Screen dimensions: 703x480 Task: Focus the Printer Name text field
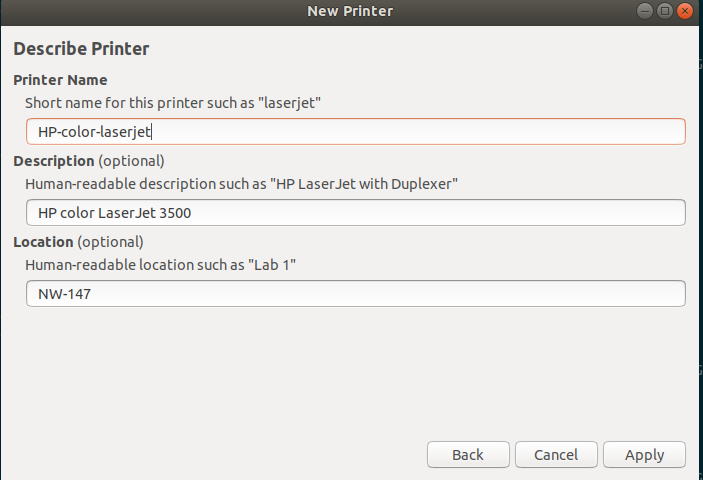(x=355, y=132)
